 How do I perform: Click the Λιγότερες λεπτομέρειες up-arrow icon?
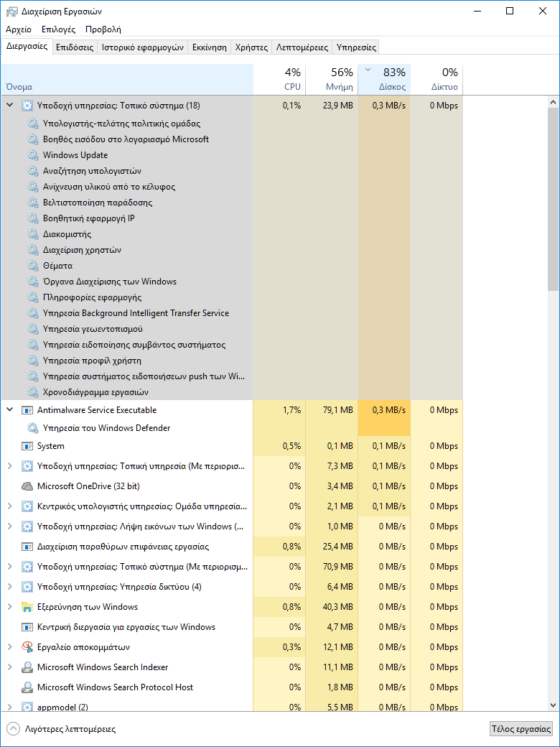tap(13, 728)
